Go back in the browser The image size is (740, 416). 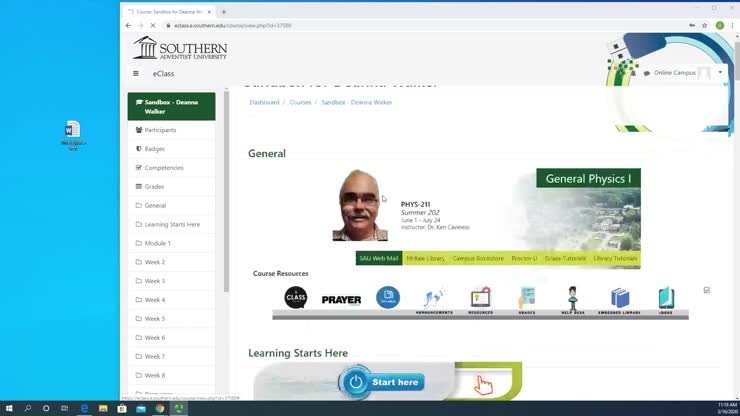[x=128, y=25]
